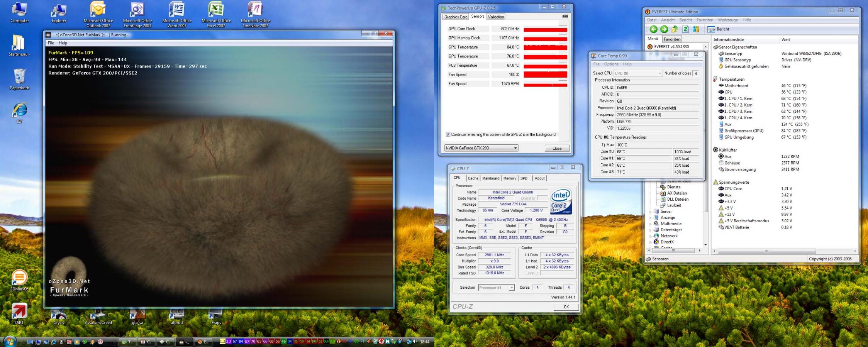Open the Werkzeuge menu in EVEREST
The width and height of the screenshot is (868, 347).
(x=728, y=20)
